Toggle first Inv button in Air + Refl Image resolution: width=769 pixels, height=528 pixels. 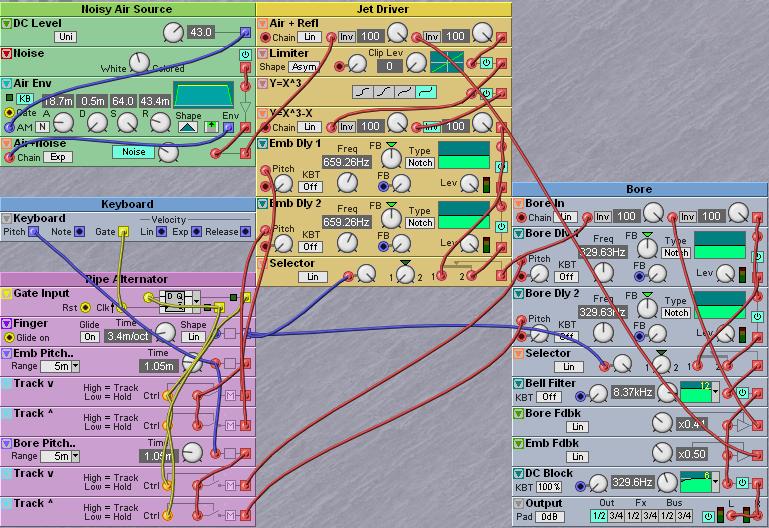(x=346, y=37)
